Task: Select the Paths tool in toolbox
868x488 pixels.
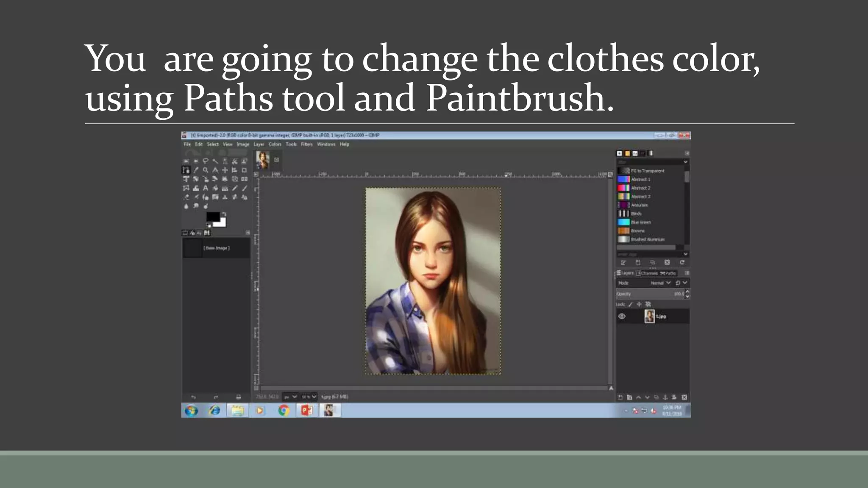Action: pos(186,170)
